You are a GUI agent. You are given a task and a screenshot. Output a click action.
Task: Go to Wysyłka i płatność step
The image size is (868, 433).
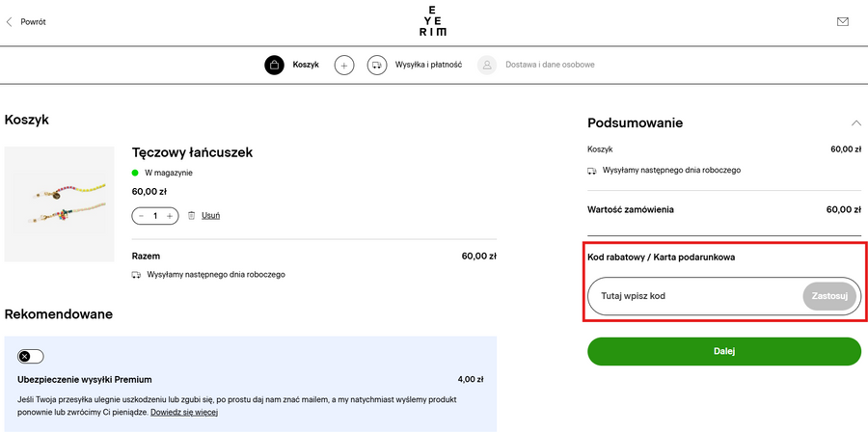428,66
